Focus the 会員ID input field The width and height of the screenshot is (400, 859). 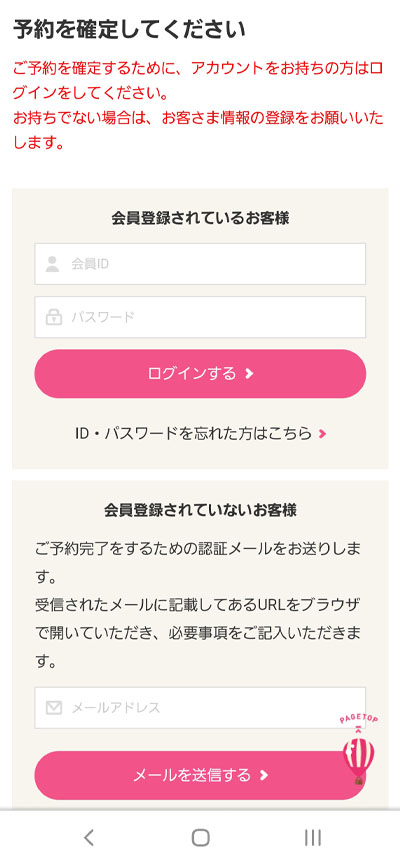pyautogui.click(x=200, y=264)
